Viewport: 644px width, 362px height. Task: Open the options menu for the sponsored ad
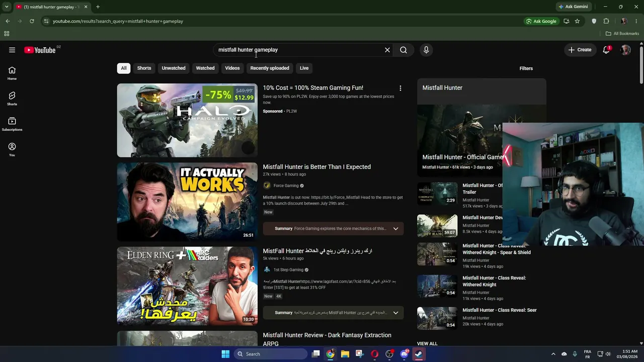[400, 88]
